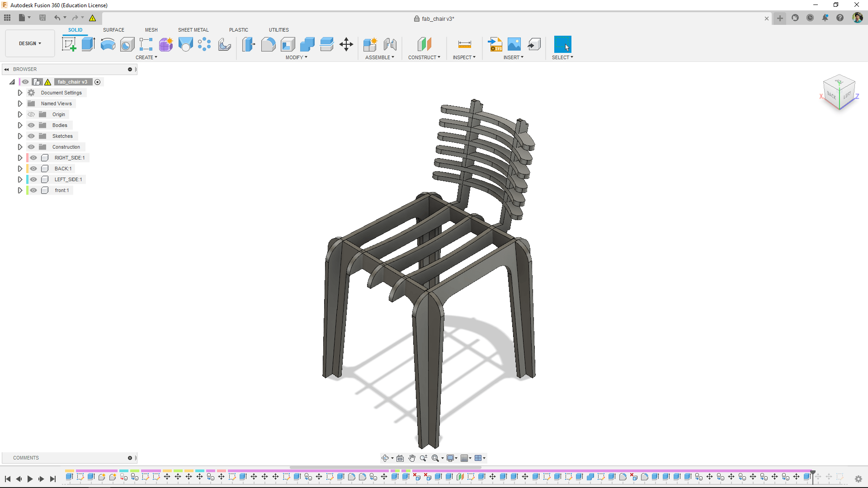Activate fab_chair v3 radio button
Image resolution: width=868 pixels, height=488 pixels.
(x=98, y=82)
